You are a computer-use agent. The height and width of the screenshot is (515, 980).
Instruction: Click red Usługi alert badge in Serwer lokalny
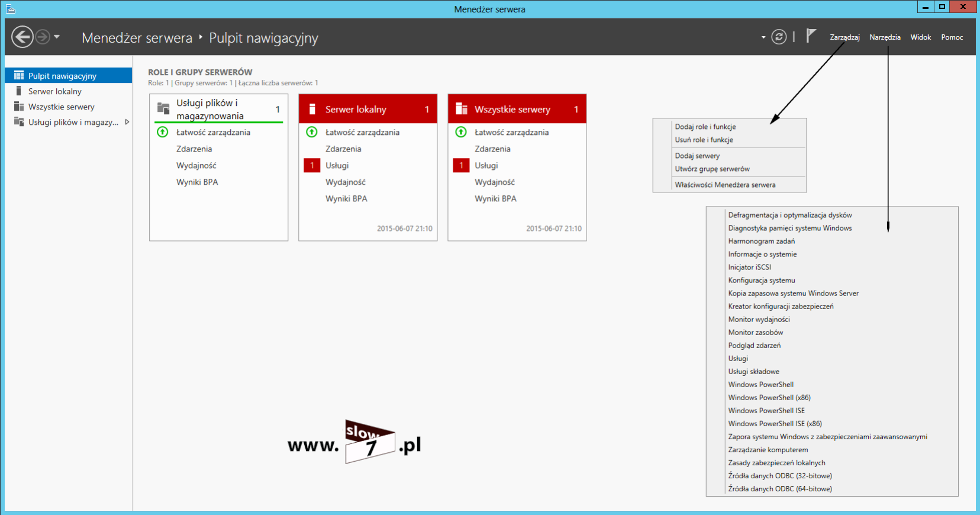point(312,166)
